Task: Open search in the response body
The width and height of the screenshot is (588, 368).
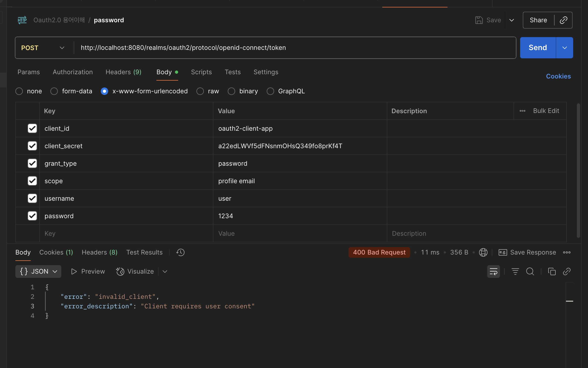Action: tap(530, 271)
